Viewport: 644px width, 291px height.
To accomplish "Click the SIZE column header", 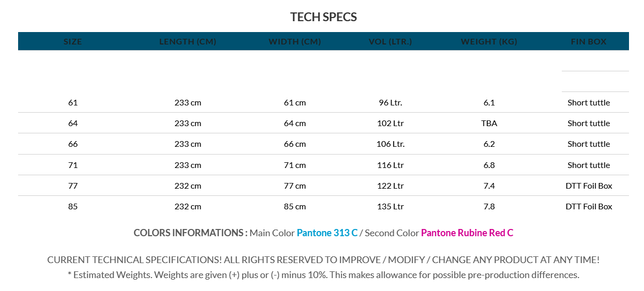I will tap(72, 41).
